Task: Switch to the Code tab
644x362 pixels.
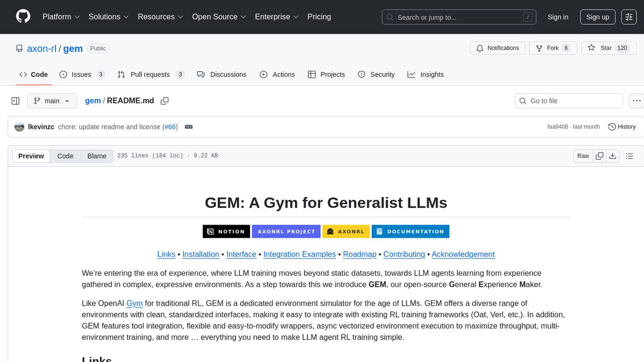Action: (x=34, y=74)
